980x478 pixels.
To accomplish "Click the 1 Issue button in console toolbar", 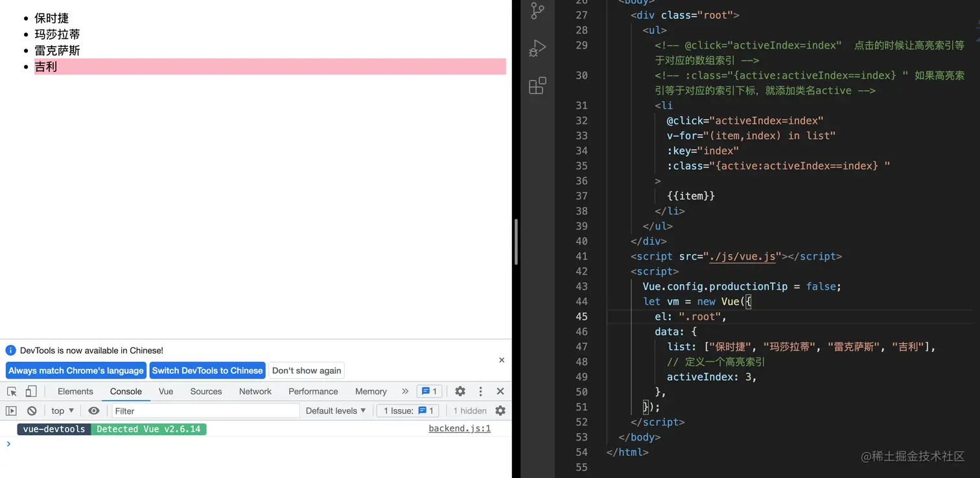I will [x=408, y=411].
